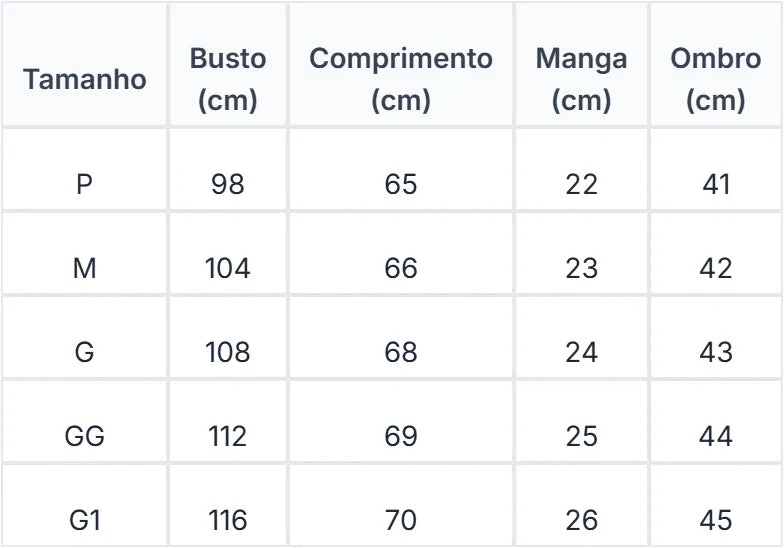
Task: Select the ombro value 42
Action: pos(716,268)
